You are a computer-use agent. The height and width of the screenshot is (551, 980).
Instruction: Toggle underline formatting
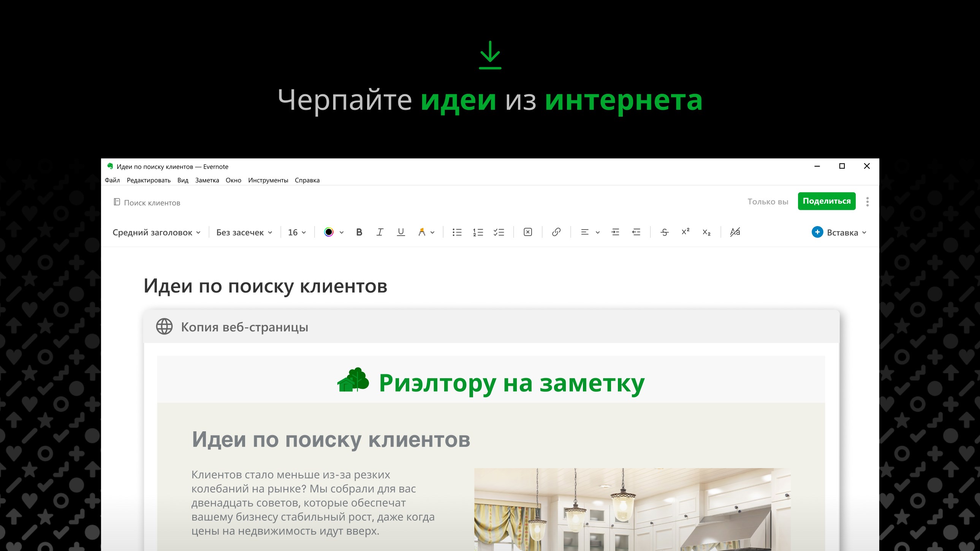[401, 232]
